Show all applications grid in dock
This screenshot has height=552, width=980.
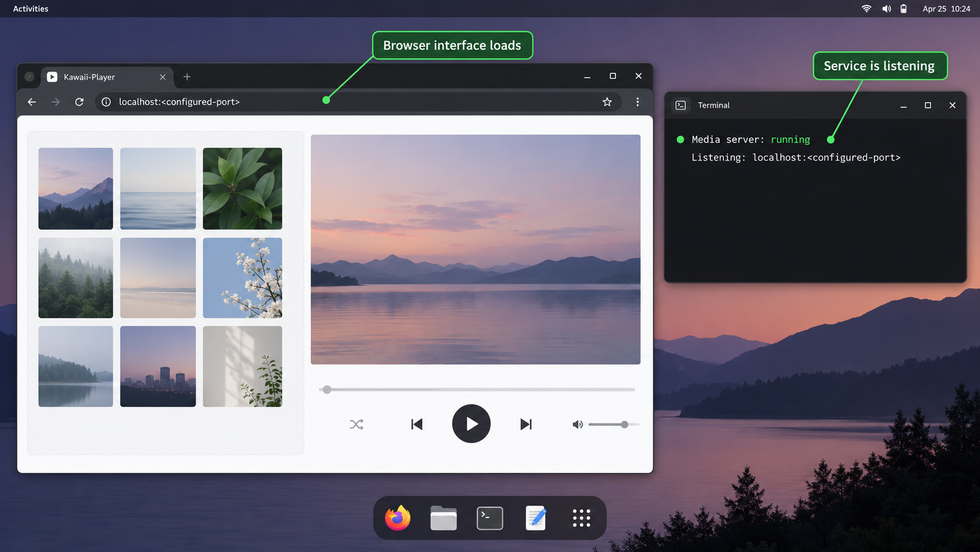point(581,518)
